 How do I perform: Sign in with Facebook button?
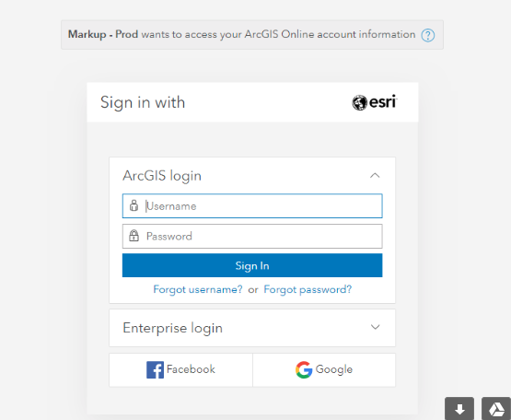pos(180,369)
